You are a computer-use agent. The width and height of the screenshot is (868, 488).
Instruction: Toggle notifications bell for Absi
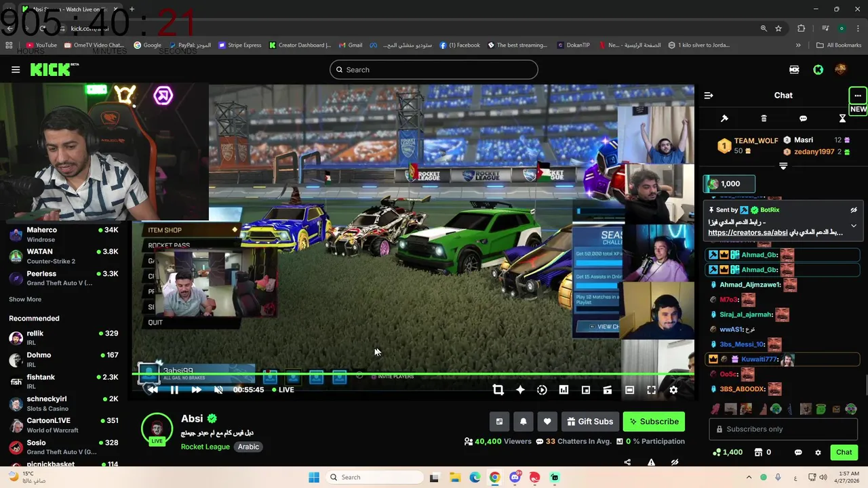point(523,422)
